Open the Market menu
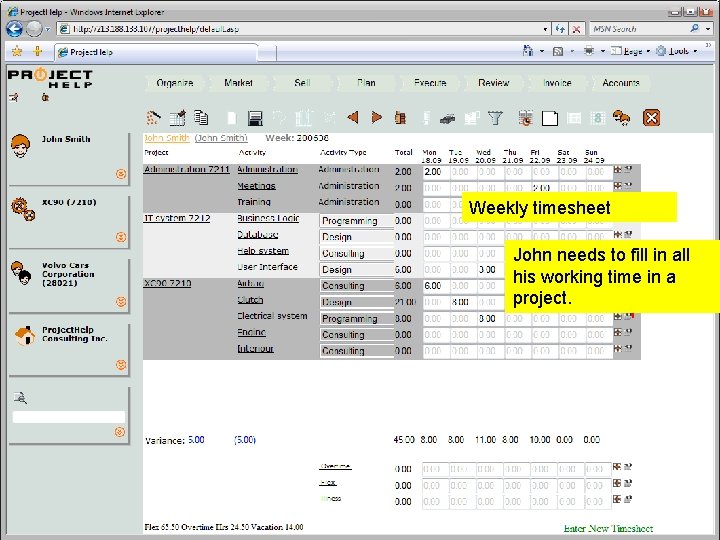Image resolution: width=720 pixels, height=540 pixels. pyautogui.click(x=238, y=83)
